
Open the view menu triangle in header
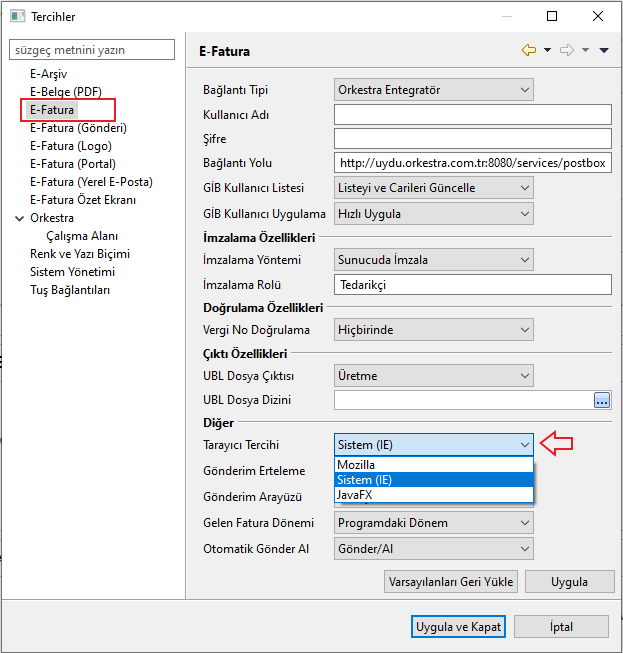pos(603,51)
